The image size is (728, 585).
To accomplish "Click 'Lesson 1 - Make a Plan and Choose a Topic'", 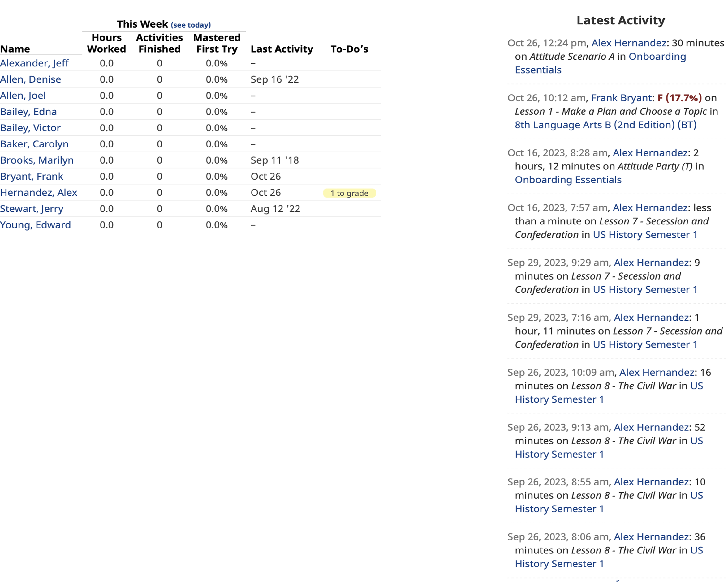I will (611, 112).
